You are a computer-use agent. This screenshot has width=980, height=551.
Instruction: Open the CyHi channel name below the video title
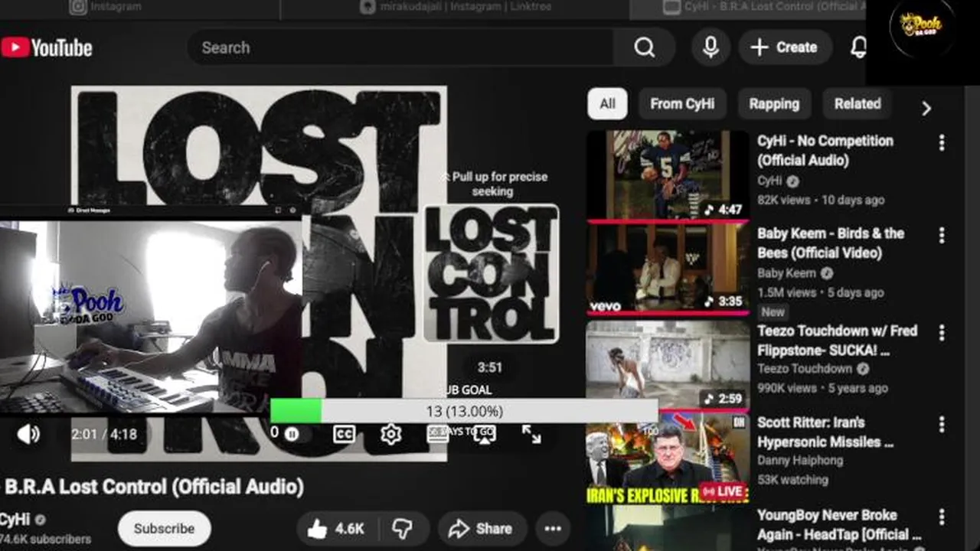pos(15,520)
